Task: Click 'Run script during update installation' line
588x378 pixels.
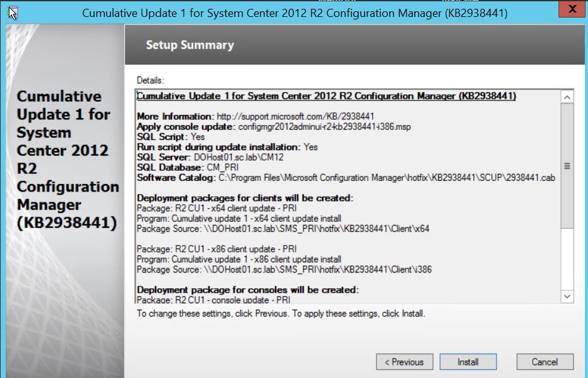Action: [x=227, y=147]
